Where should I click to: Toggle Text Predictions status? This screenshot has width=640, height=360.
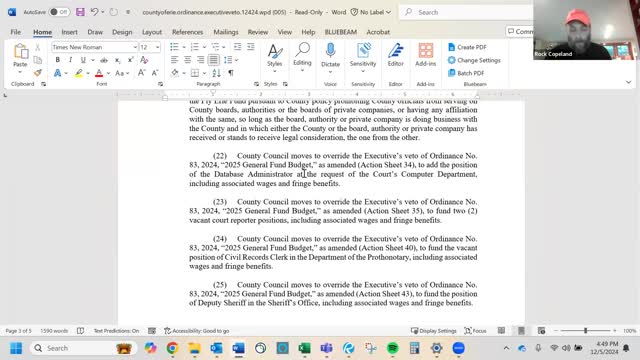[116, 331]
